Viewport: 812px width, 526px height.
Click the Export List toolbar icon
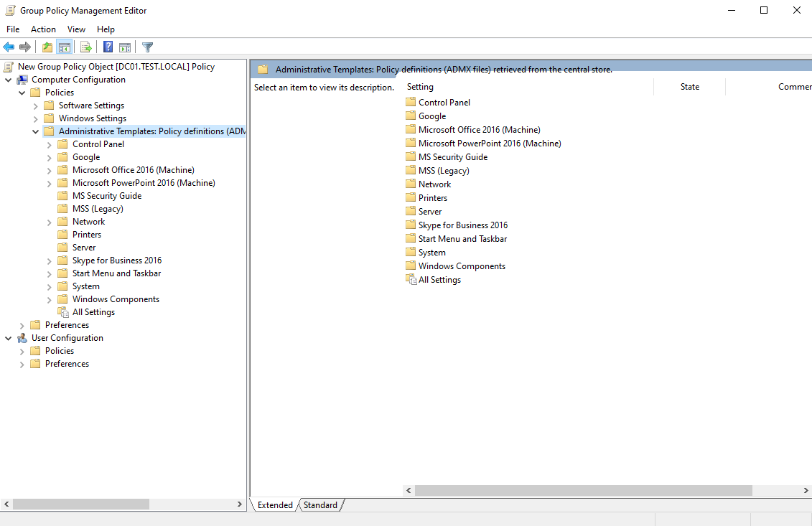(86, 47)
